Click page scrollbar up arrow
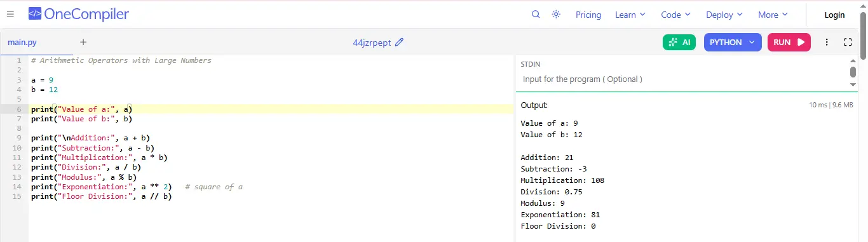The width and height of the screenshot is (868, 242). tap(863, 5)
